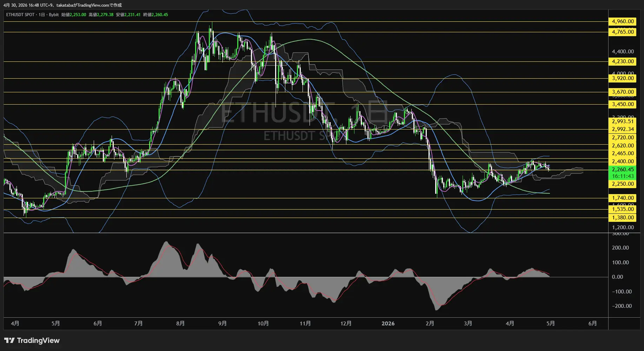
Task: Click the −200.00 oscillator scale label
Action: pyautogui.click(x=622, y=306)
